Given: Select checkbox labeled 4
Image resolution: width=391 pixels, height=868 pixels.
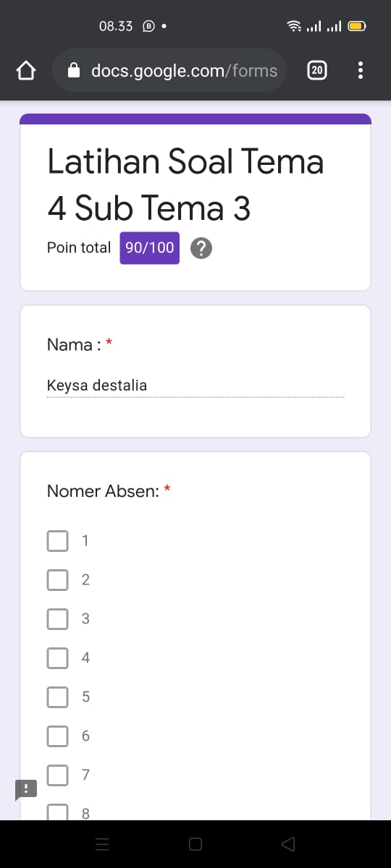Looking at the screenshot, I should pos(58,658).
